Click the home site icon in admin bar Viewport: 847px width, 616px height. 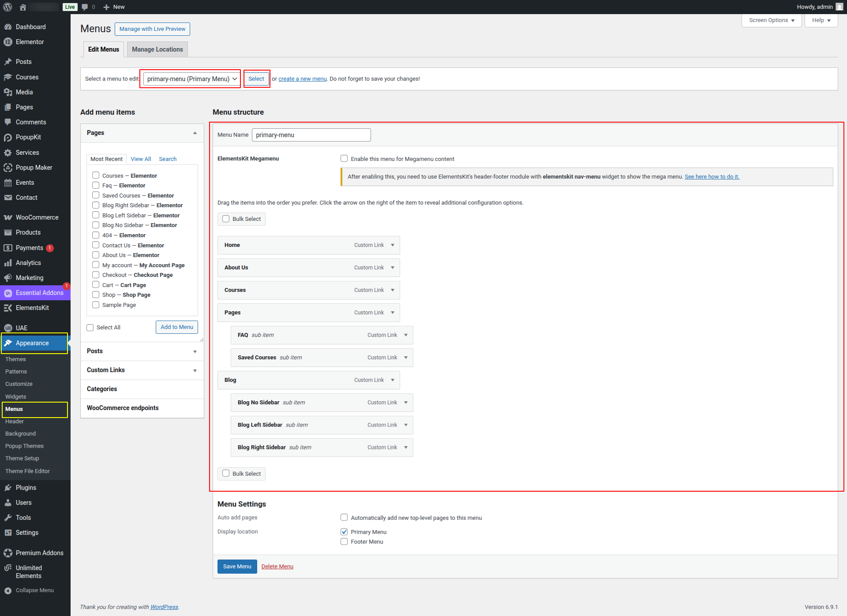23,7
